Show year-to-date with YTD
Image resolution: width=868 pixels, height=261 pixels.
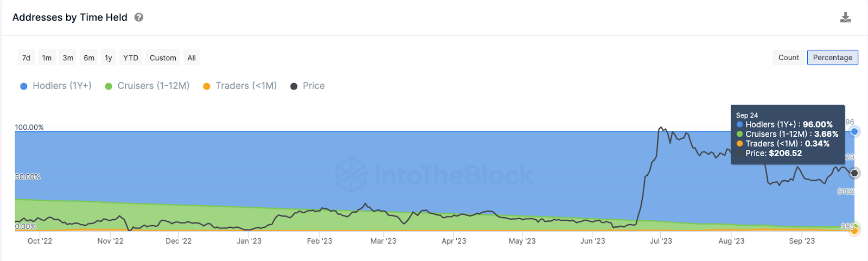(x=131, y=58)
